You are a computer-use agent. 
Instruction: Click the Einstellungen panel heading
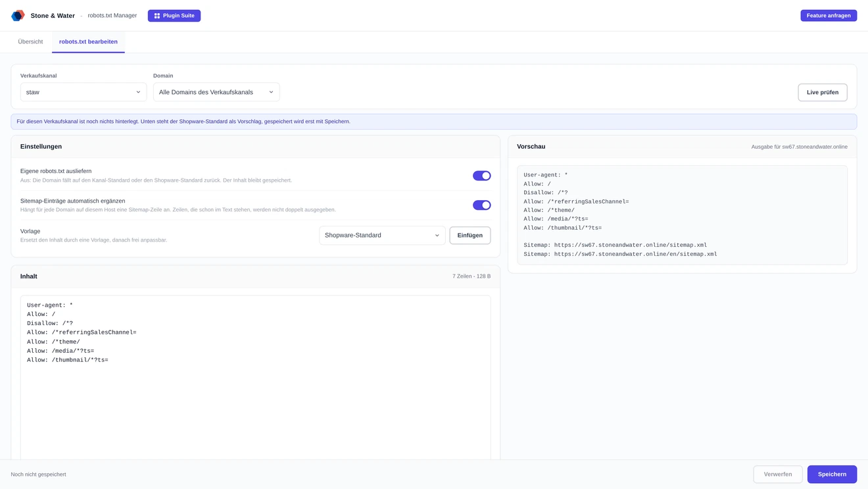pyautogui.click(x=41, y=147)
